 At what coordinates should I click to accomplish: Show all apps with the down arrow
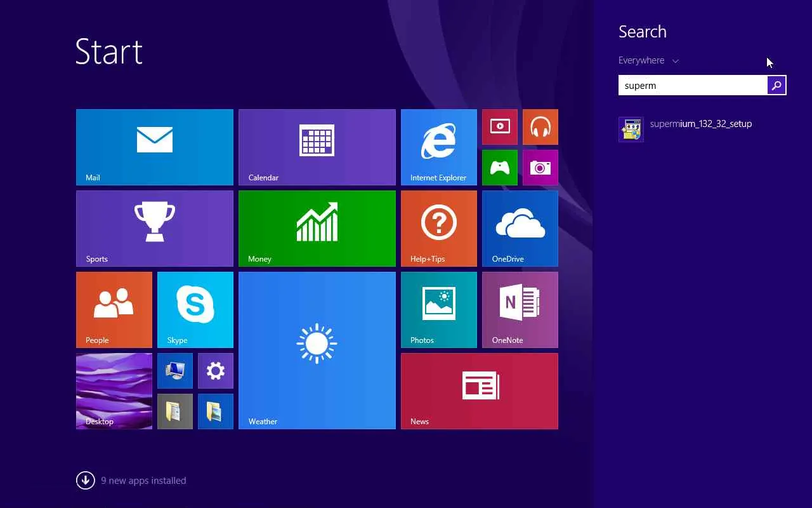[x=86, y=481]
